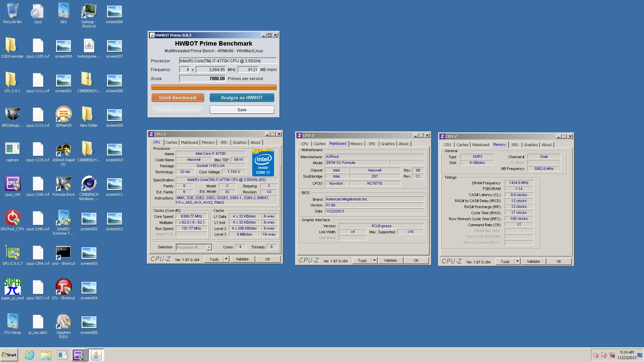Image resolution: width=644 pixels, height=362 pixels.
Task: Open CPU tab in Mainboard CPU-Z window
Action: (305, 144)
